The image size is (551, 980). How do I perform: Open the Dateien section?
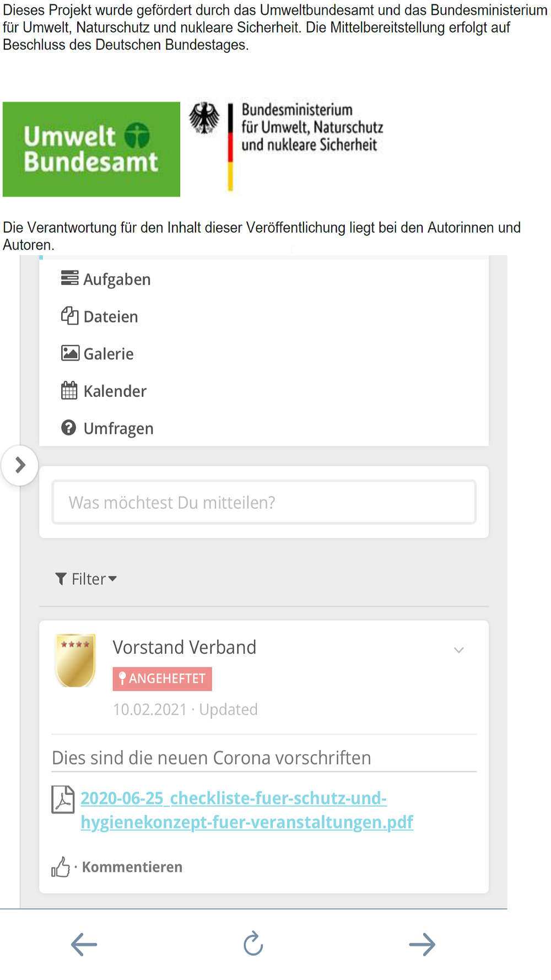pyautogui.click(x=100, y=316)
